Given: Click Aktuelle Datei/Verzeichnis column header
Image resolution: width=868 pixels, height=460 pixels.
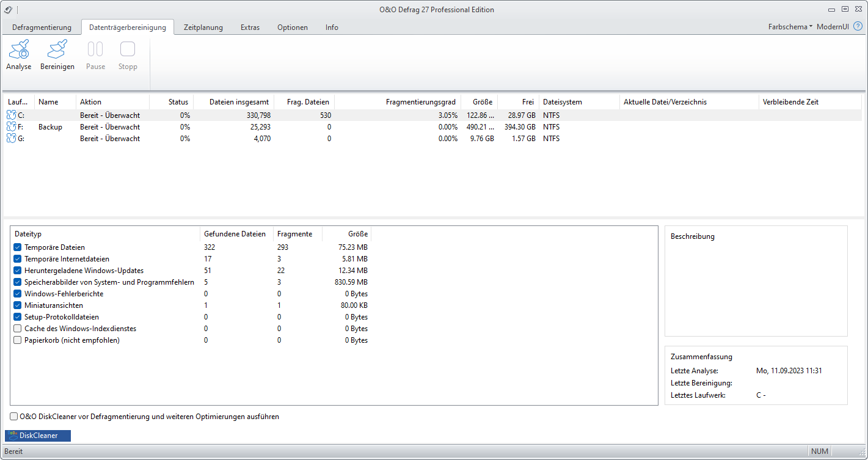Looking at the screenshot, I should (689, 102).
